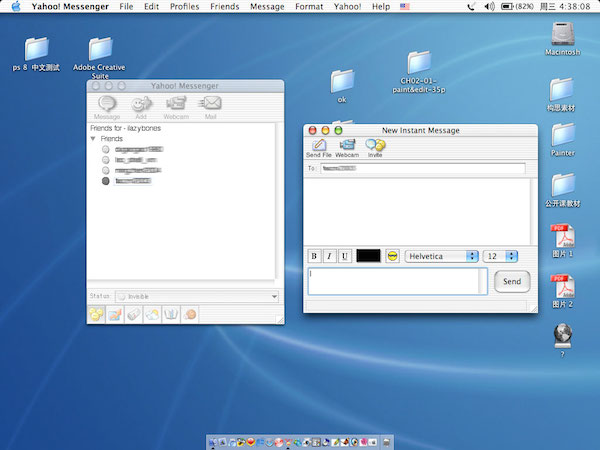Select the globe icon labeled ?
Viewport: 600px width, 450px height.
pyautogui.click(x=562, y=336)
